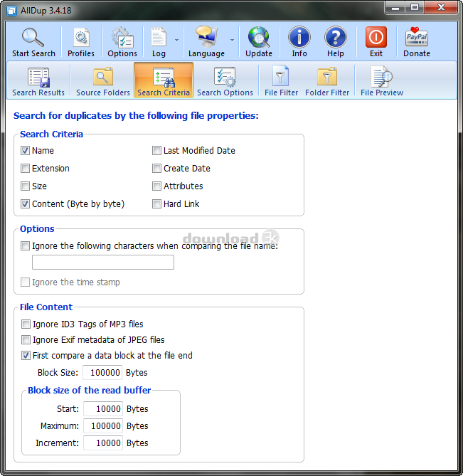Expand the Log dropdown arrow
This screenshot has width=463, height=476.
[x=176, y=39]
